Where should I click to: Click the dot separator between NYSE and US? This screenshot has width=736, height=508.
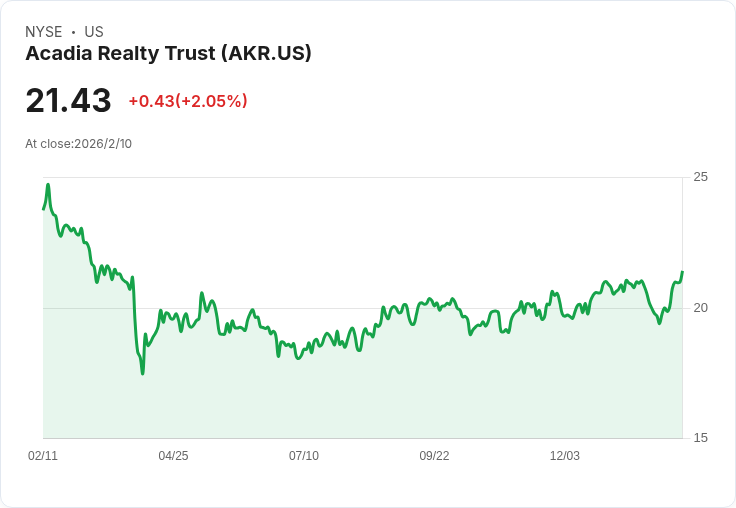73,32
